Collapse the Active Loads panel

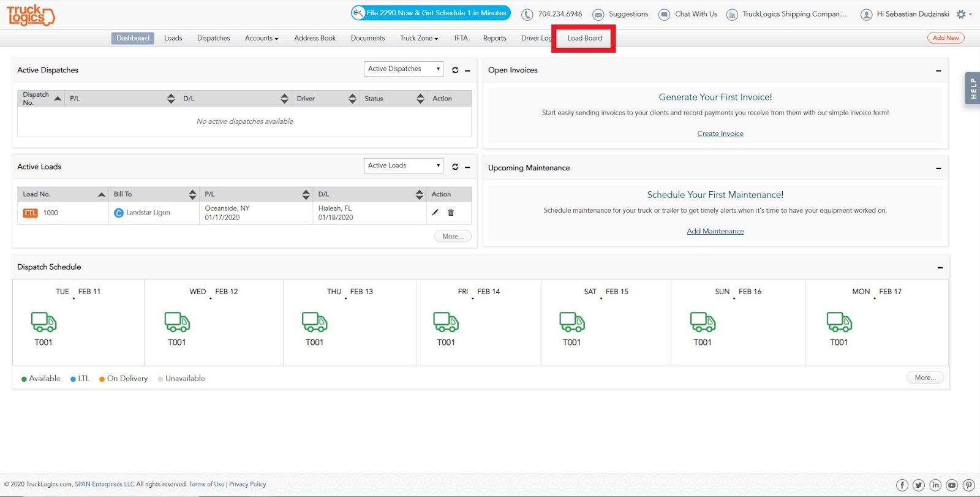pos(467,167)
